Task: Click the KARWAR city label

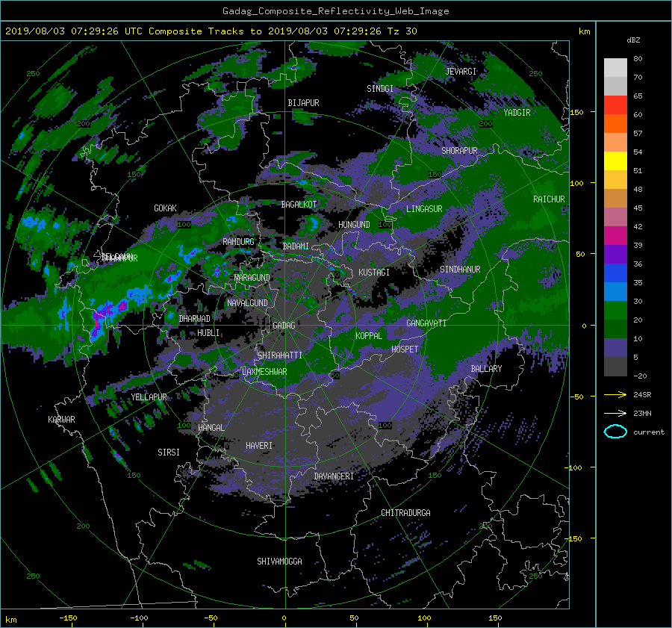Action: coord(61,419)
